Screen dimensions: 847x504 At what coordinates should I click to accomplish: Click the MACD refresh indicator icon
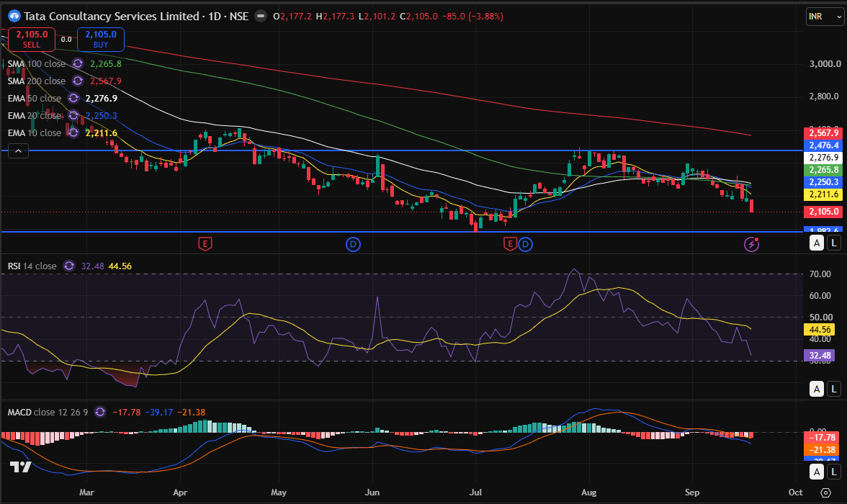[100, 412]
